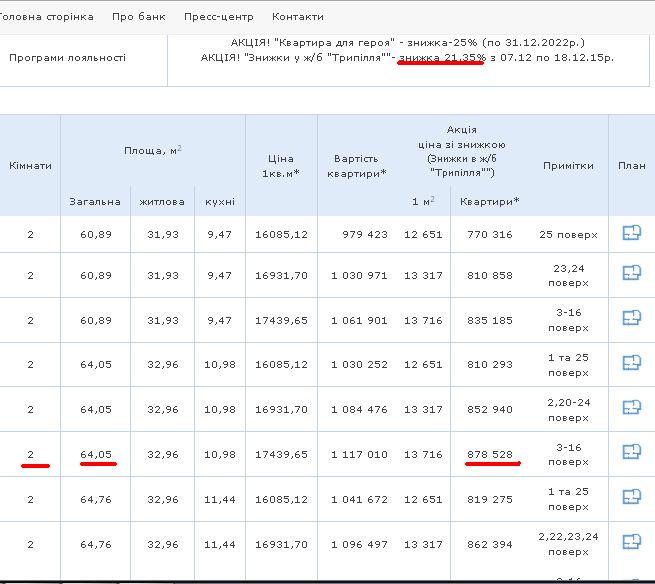Select discounted price 770 316
Image resolution: width=655 pixels, height=584 pixels.
tap(490, 235)
